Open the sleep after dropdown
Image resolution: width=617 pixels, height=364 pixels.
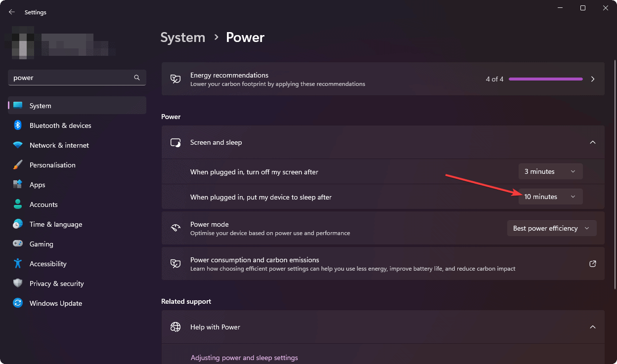pyautogui.click(x=550, y=196)
